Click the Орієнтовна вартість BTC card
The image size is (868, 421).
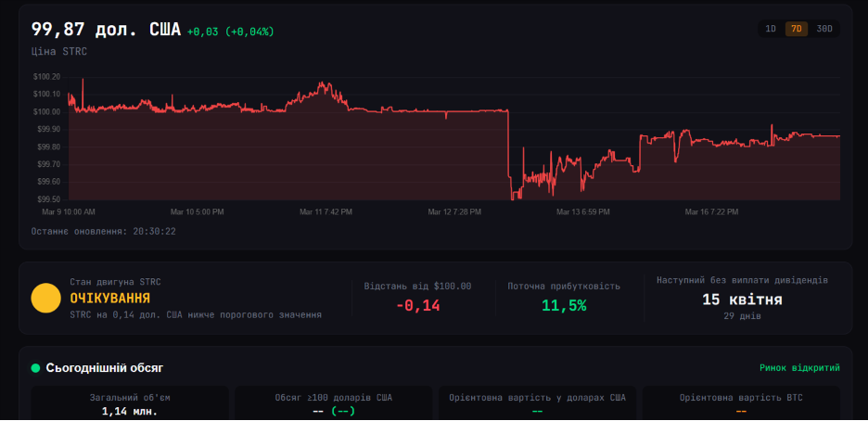pos(740,404)
